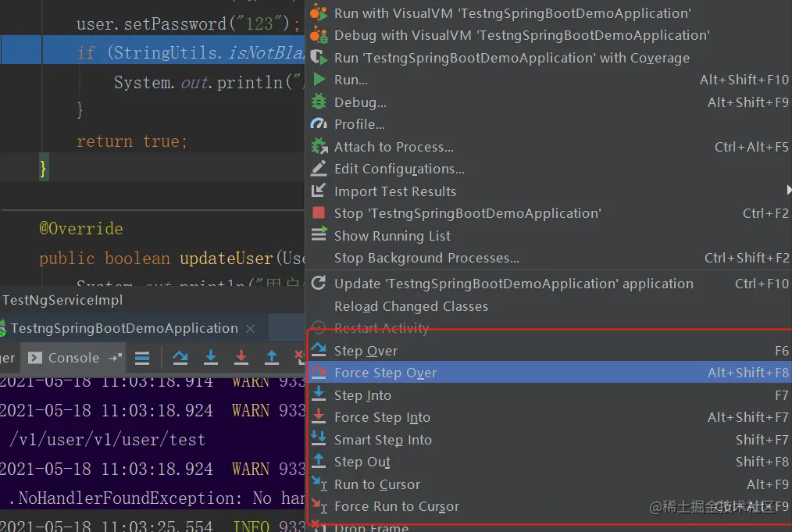Open the Run... menu entry
Image resolution: width=792 pixels, height=532 pixels.
[x=548, y=80]
